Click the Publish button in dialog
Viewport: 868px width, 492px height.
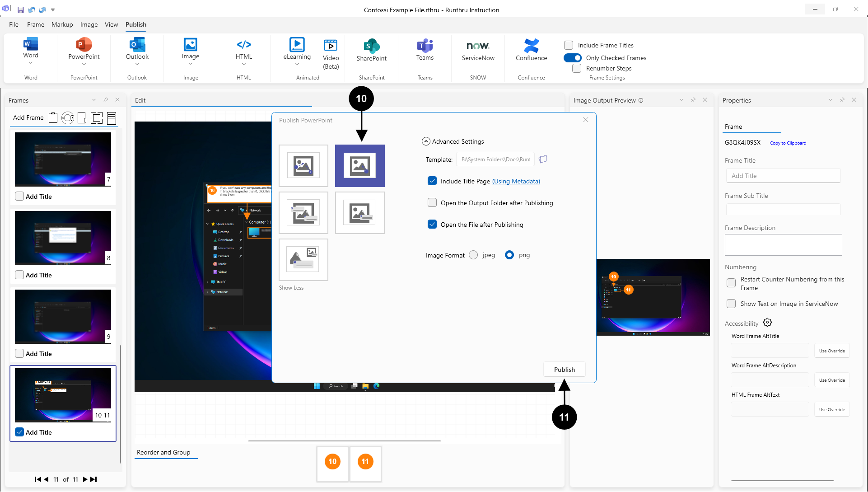tap(564, 370)
